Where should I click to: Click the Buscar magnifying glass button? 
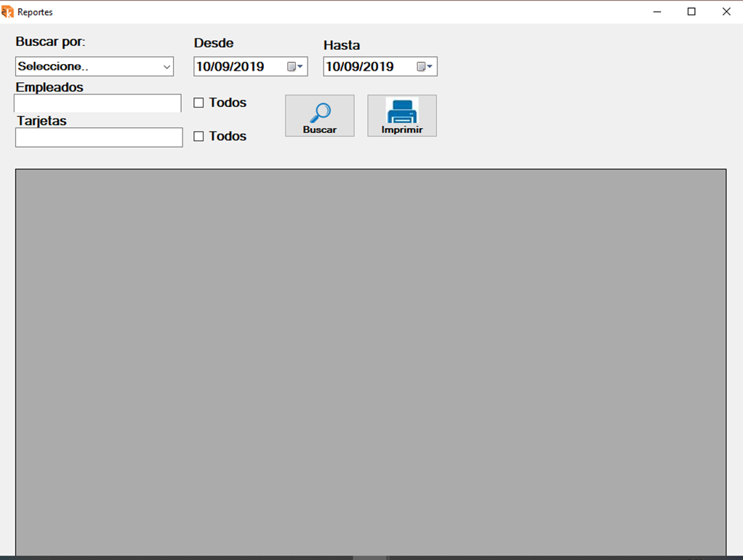(319, 116)
